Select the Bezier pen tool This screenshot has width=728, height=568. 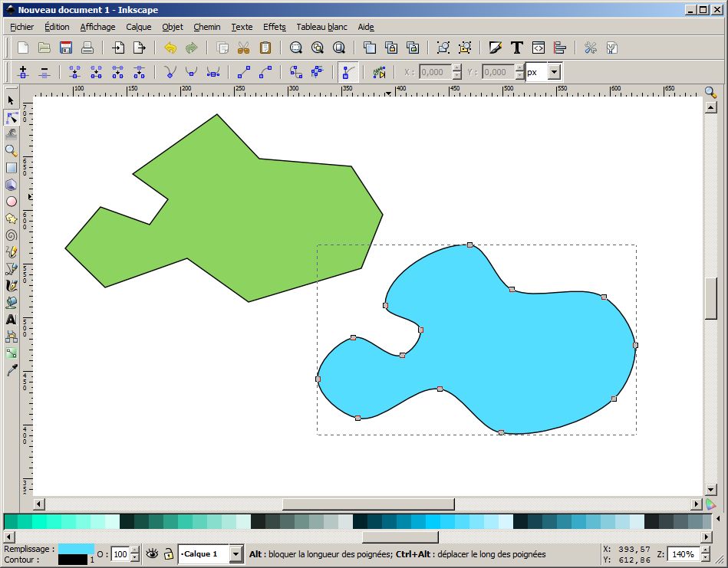[x=12, y=269]
